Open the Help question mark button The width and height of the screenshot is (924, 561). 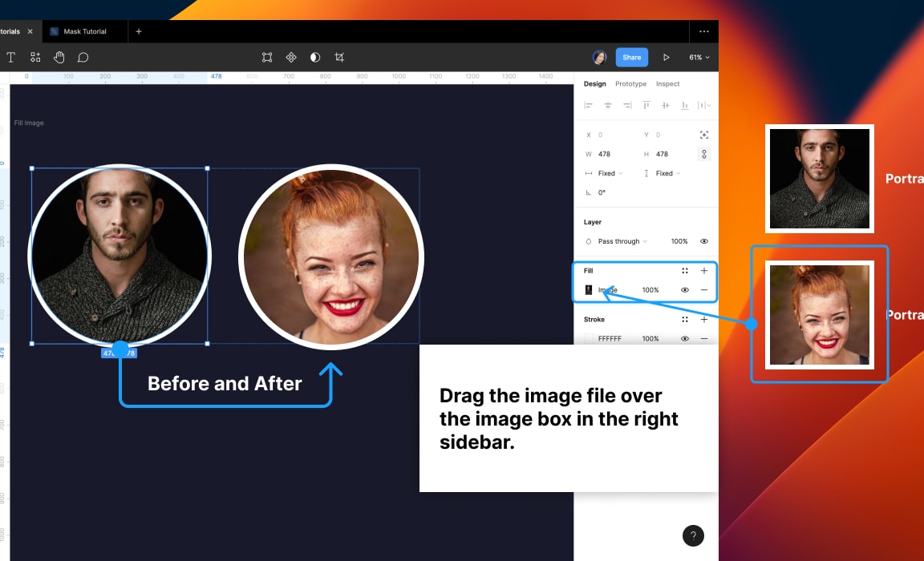pos(694,535)
